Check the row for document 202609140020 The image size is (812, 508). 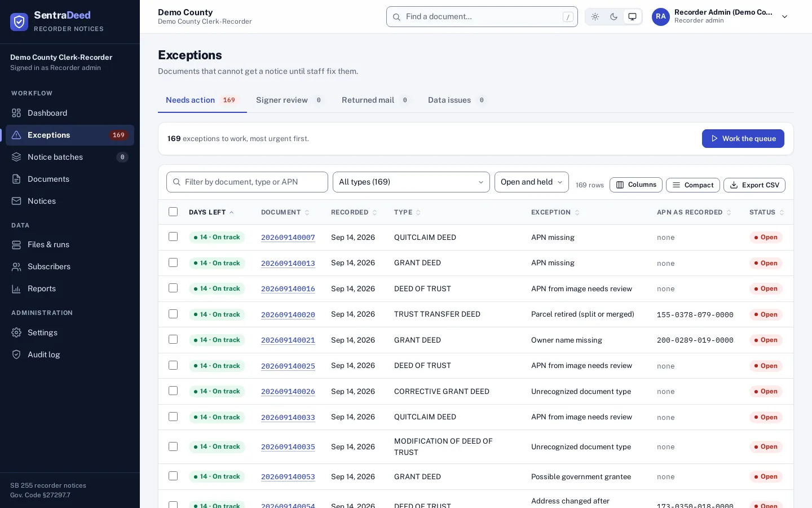[173, 314]
